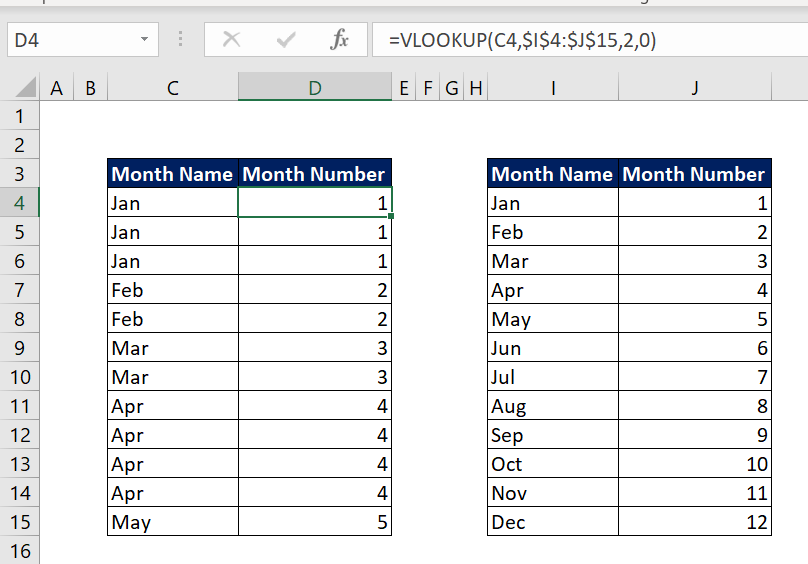Click the Select All corner triangle
808x564 pixels.
pos(26,87)
